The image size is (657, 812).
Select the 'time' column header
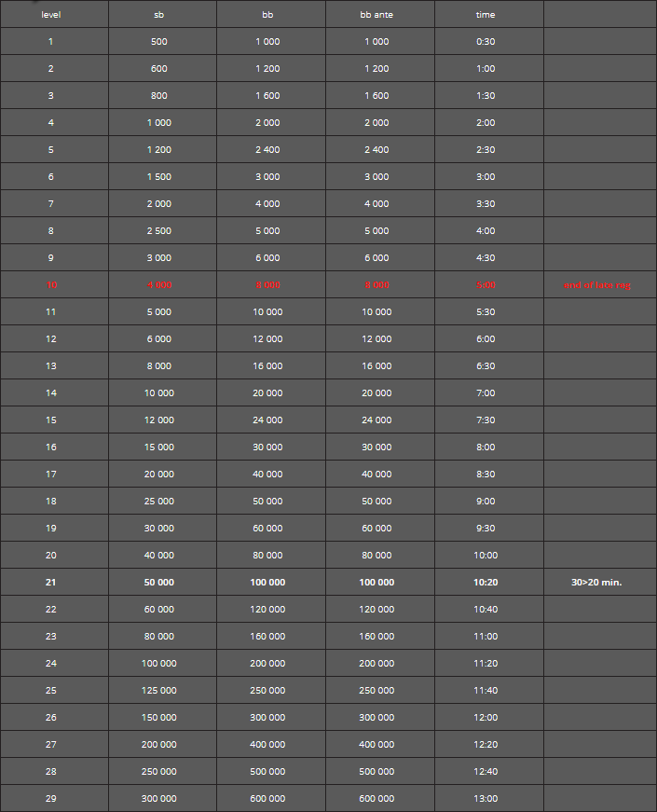click(486, 15)
